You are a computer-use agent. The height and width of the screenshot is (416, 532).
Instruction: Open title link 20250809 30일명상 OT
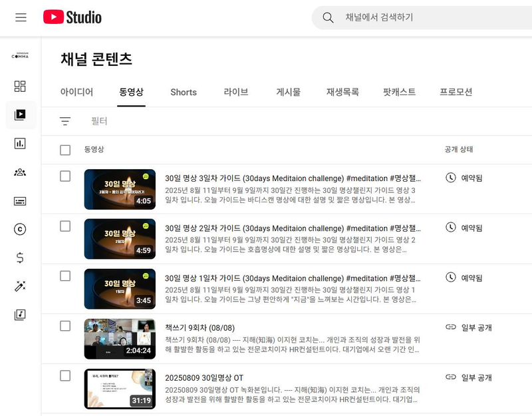[x=204, y=378]
